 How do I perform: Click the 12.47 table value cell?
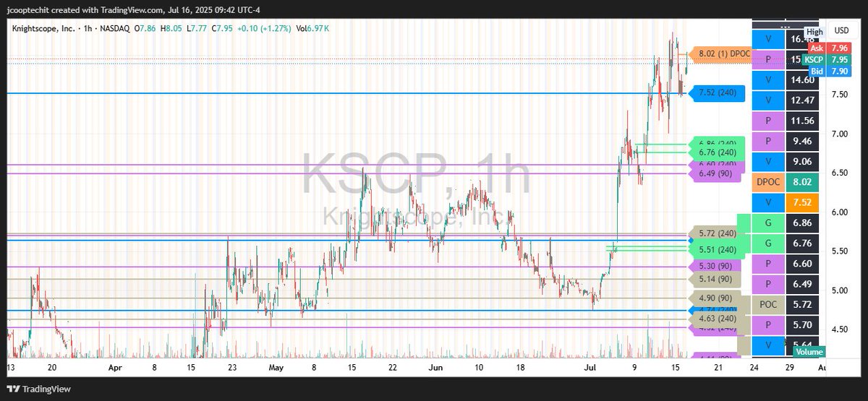click(x=803, y=100)
